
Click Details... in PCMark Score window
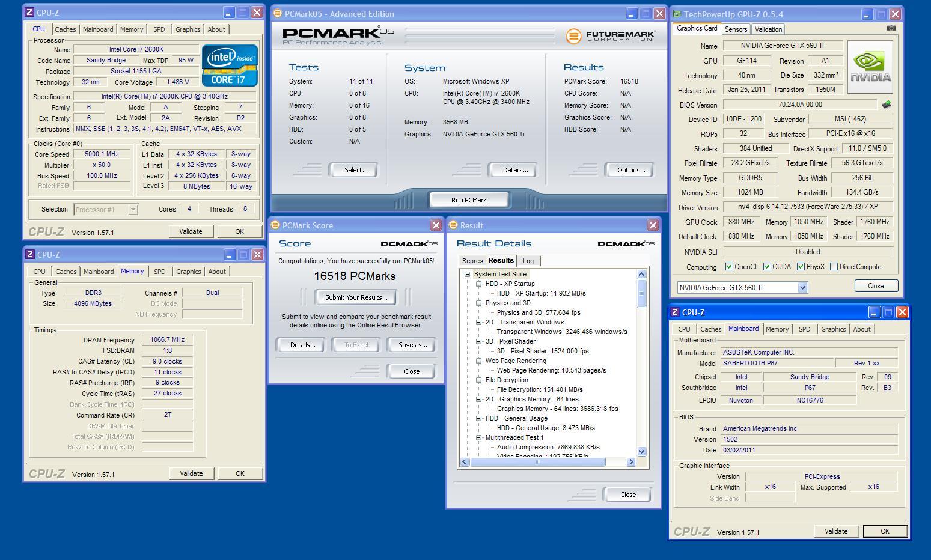pos(302,345)
